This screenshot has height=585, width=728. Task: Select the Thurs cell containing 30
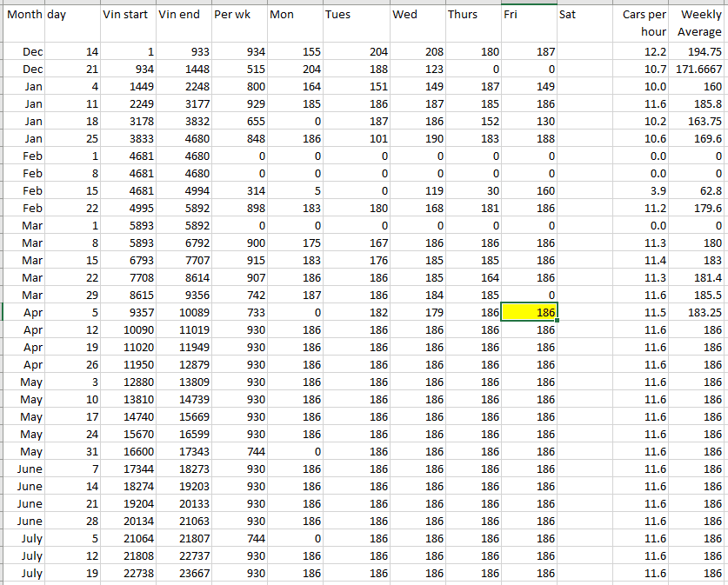473,191
